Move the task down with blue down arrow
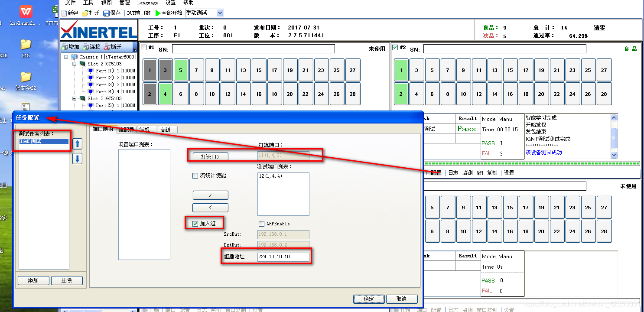 78,159
